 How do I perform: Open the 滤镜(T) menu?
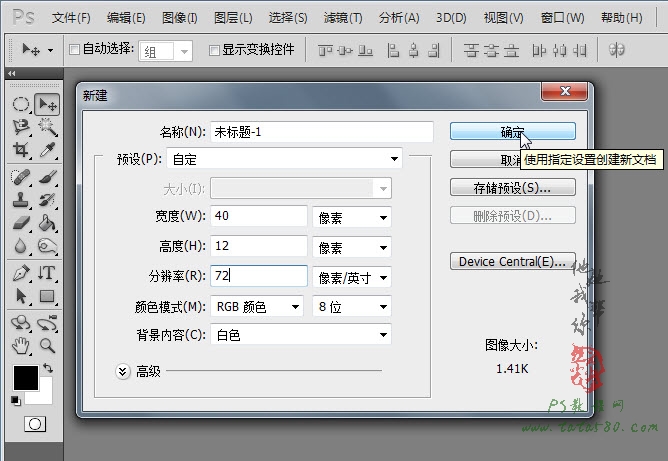coord(343,18)
